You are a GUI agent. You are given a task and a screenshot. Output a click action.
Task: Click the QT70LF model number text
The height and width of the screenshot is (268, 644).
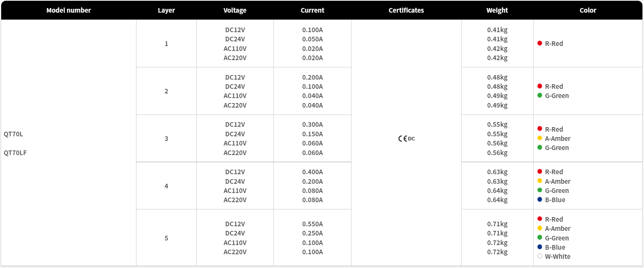(x=15, y=153)
